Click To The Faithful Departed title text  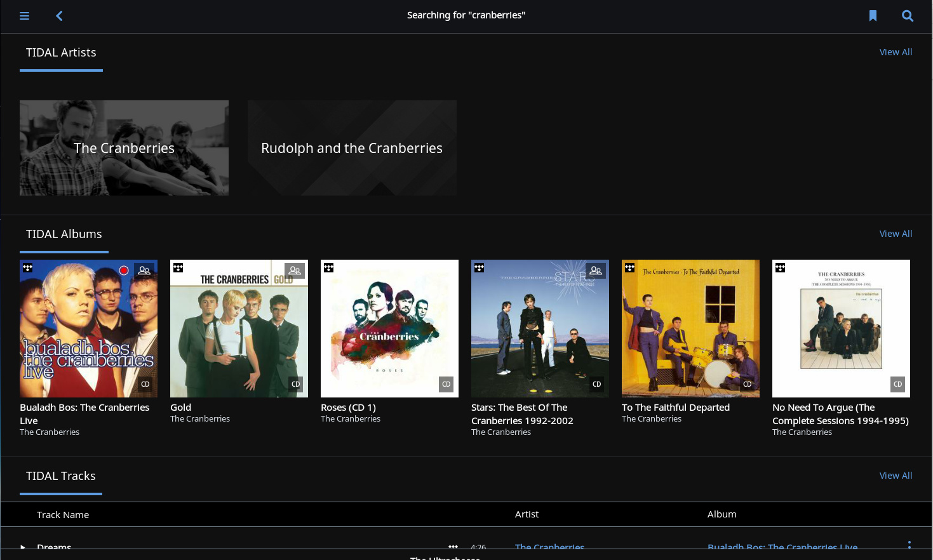point(676,408)
